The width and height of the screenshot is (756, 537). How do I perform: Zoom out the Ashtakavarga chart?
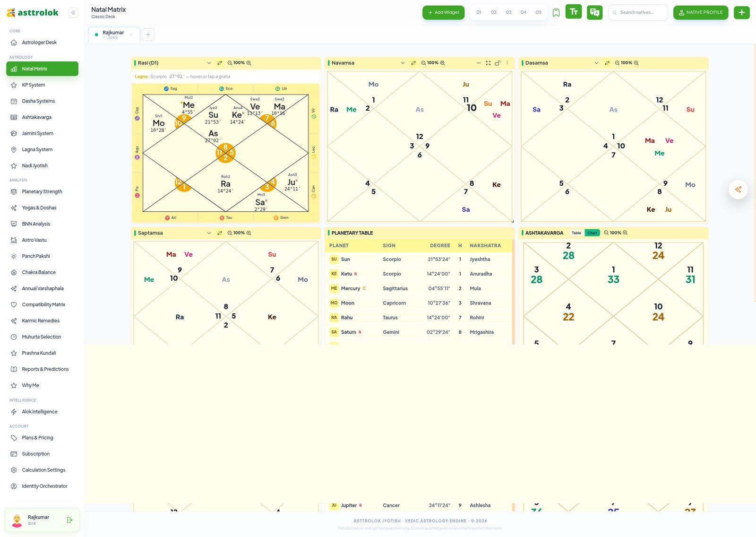pyautogui.click(x=606, y=233)
